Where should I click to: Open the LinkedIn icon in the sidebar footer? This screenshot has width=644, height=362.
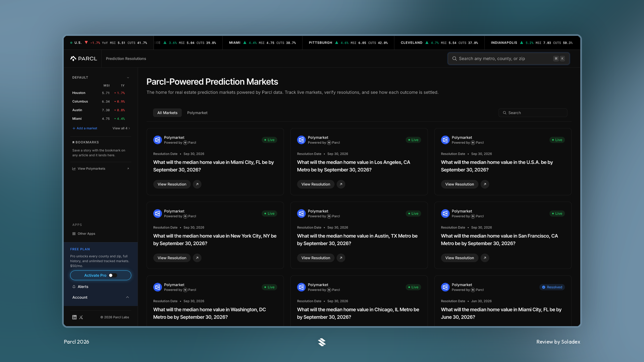point(74,317)
